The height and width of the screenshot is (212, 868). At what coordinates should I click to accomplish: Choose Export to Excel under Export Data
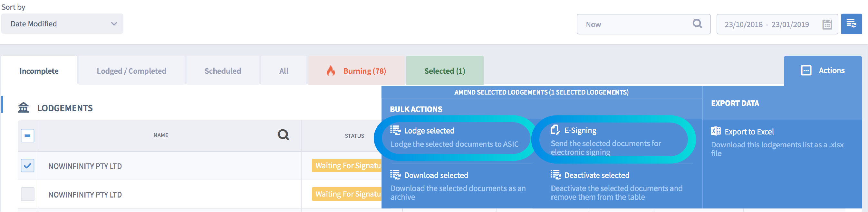pyautogui.click(x=749, y=132)
